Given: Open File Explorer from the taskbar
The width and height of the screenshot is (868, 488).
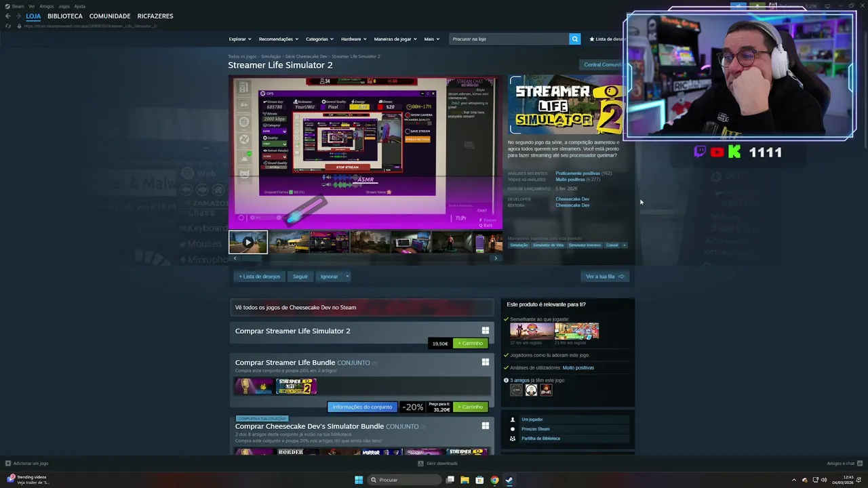Looking at the screenshot, I should pyautogui.click(x=465, y=480).
